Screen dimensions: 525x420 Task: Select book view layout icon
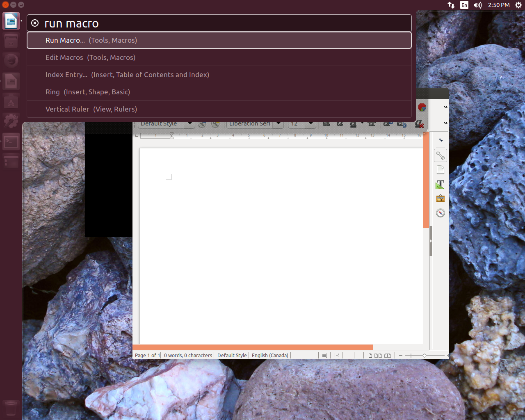[388, 356]
